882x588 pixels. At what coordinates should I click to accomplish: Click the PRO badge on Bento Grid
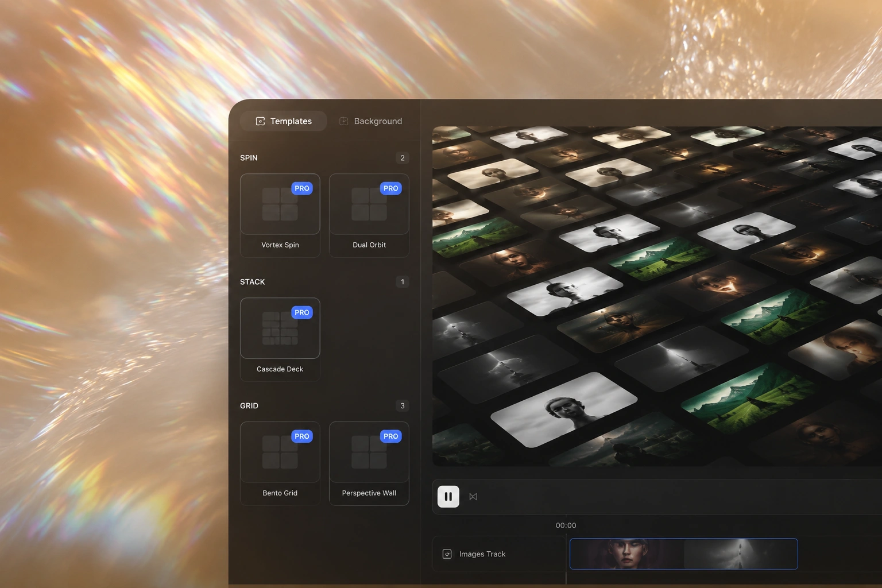pyautogui.click(x=302, y=436)
